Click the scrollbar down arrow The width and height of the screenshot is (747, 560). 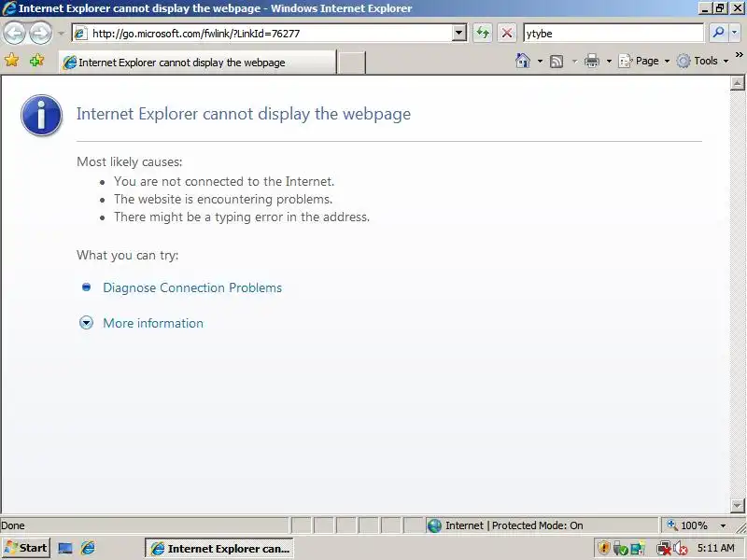[737, 505]
